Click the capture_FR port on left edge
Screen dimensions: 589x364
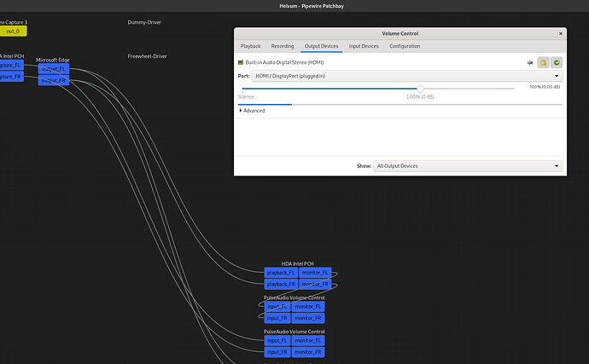(x=11, y=77)
